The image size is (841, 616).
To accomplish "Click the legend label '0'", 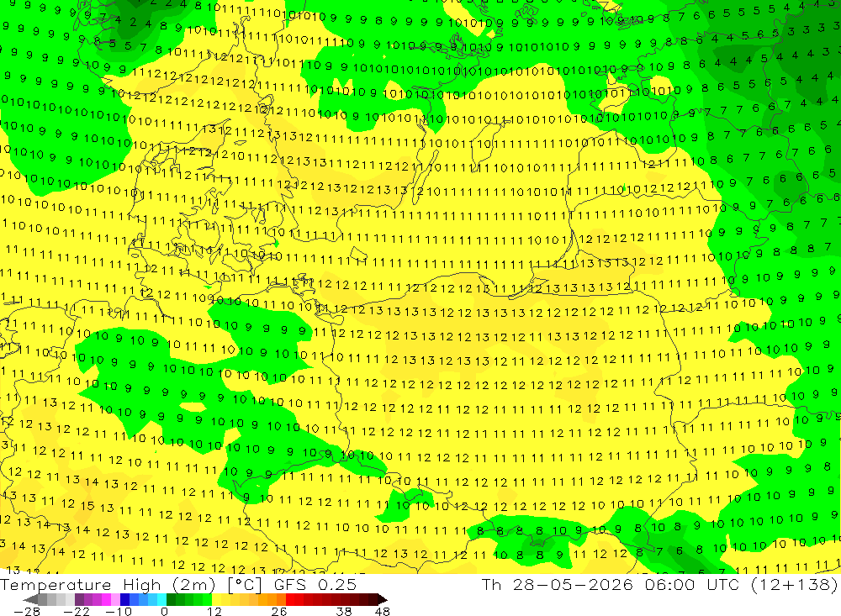I will tap(164, 611).
